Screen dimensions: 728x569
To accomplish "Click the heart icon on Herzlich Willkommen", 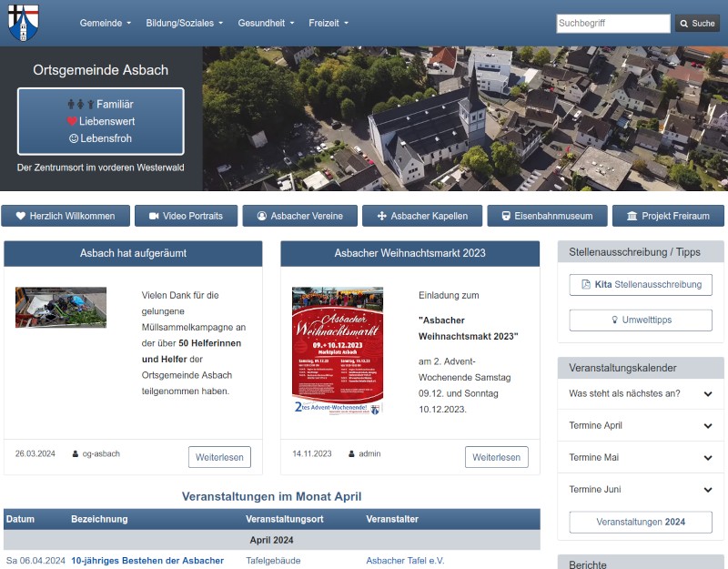I will (21, 216).
